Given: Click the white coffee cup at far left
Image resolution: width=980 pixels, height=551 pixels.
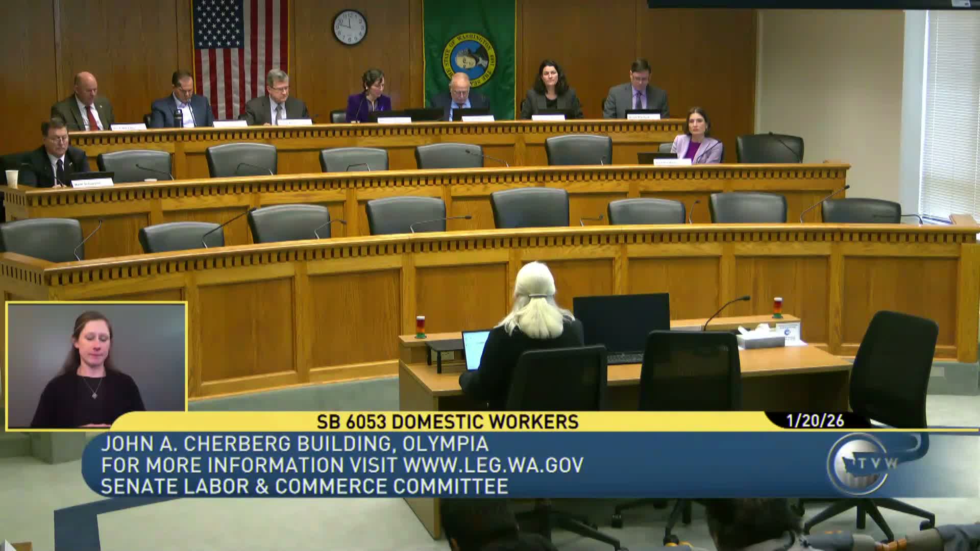Looking at the screenshot, I should [11, 178].
